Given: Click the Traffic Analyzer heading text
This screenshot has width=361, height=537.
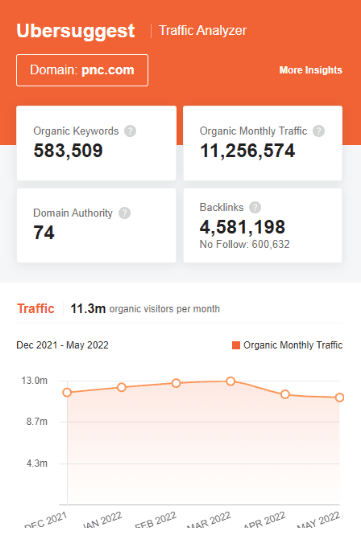Looking at the screenshot, I should point(202,30).
